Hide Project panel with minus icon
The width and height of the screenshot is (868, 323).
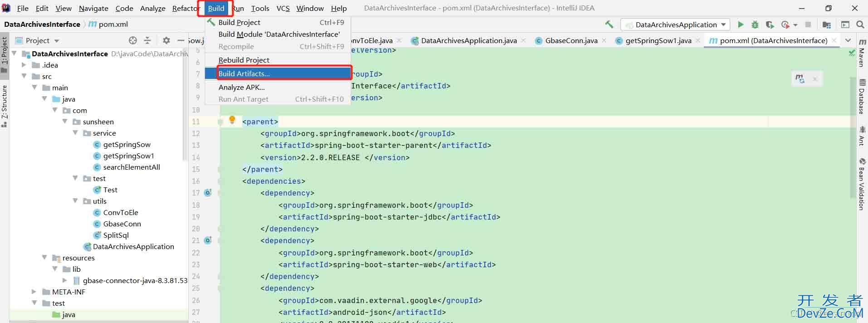click(x=180, y=40)
